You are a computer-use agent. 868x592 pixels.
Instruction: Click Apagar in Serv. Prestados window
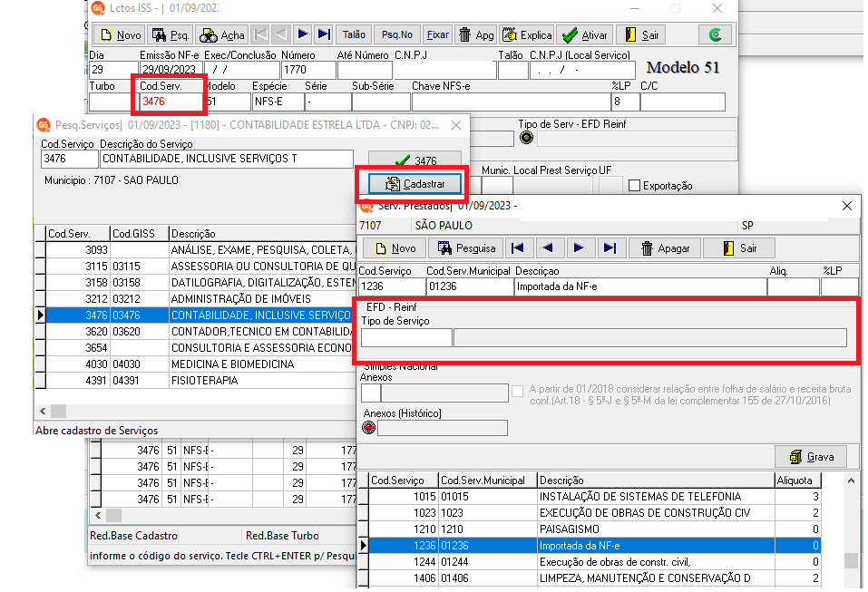point(664,248)
